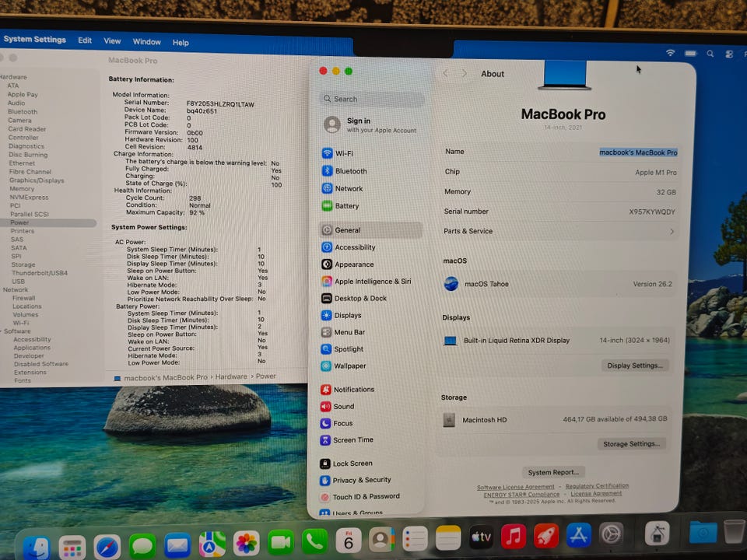Click the Macintosh HD storage row
747x560 pixels.
tap(556, 420)
